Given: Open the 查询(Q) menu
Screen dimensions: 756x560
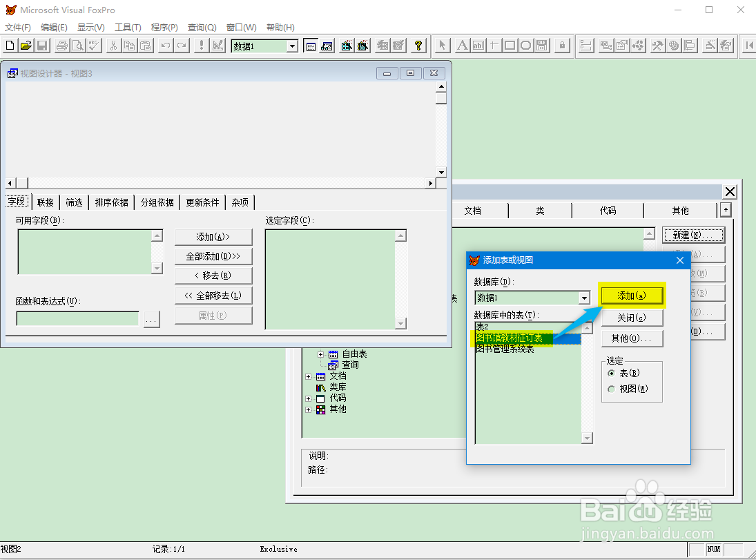Looking at the screenshot, I should click(x=202, y=28).
